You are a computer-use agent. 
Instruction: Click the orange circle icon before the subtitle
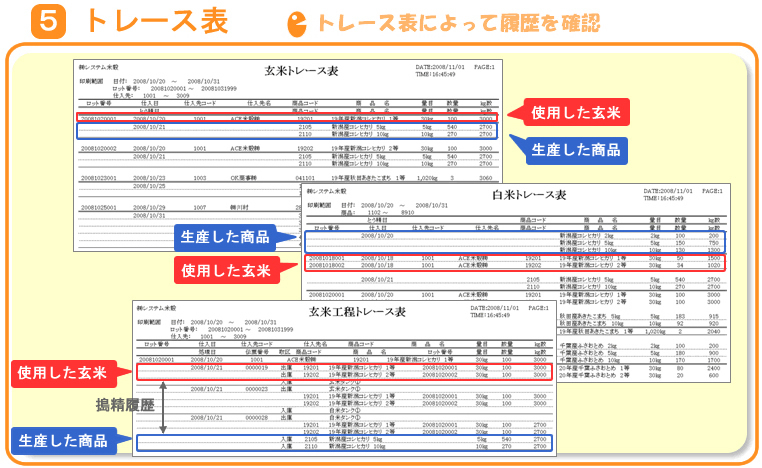tap(296, 24)
